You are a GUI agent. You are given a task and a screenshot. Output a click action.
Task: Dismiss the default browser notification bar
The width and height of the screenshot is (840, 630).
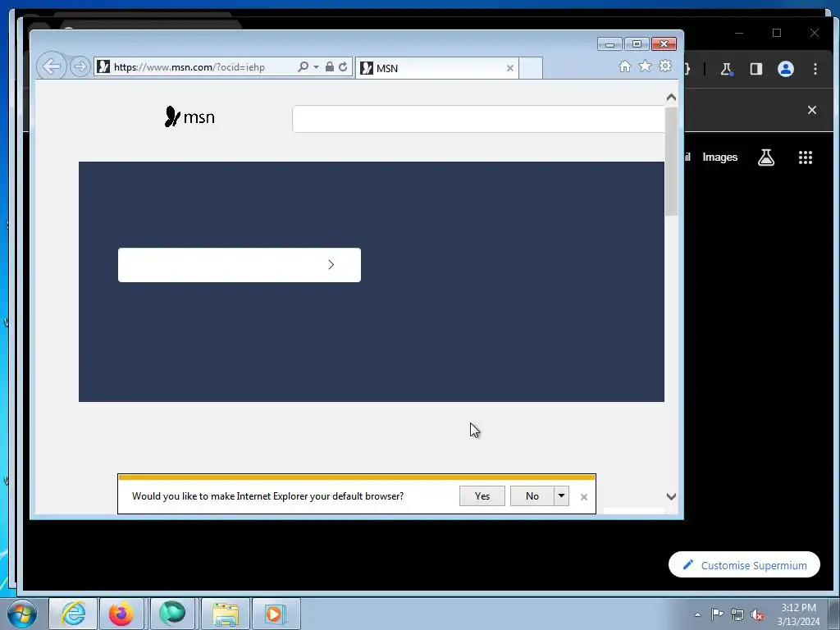[584, 497]
